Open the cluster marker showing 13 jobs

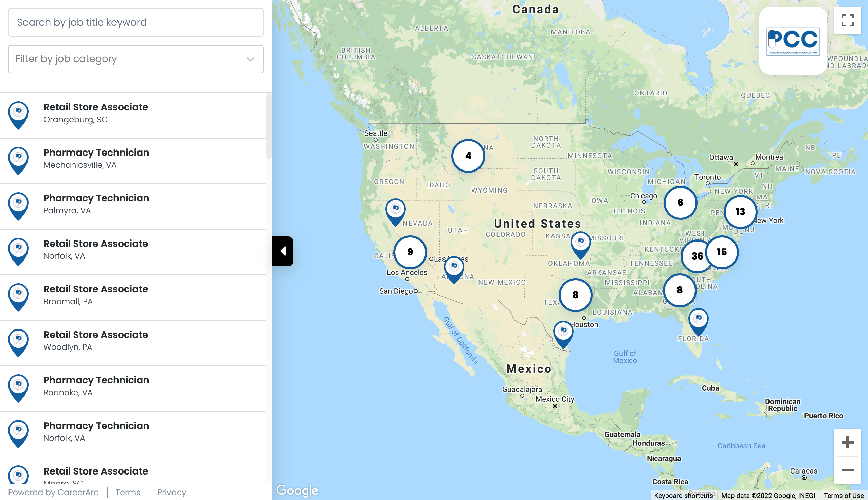(x=740, y=212)
